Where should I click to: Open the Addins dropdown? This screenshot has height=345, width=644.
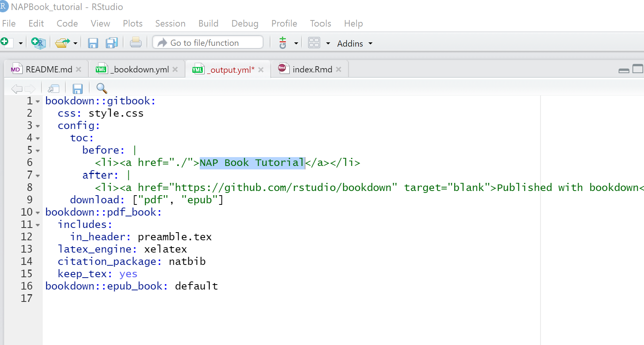click(x=354, y=44)
